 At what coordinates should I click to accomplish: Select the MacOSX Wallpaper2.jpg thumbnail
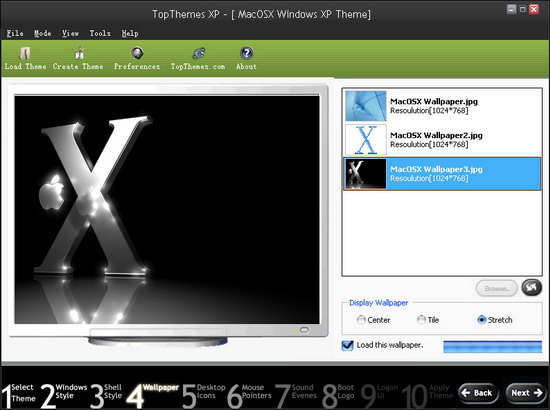click(x=365, y=140)
